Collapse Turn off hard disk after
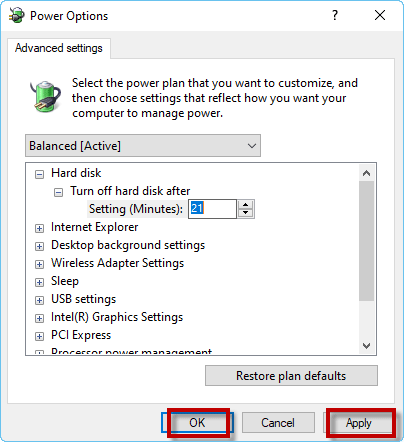This screenshot has width=404, height=442. [x=58, y=192]
